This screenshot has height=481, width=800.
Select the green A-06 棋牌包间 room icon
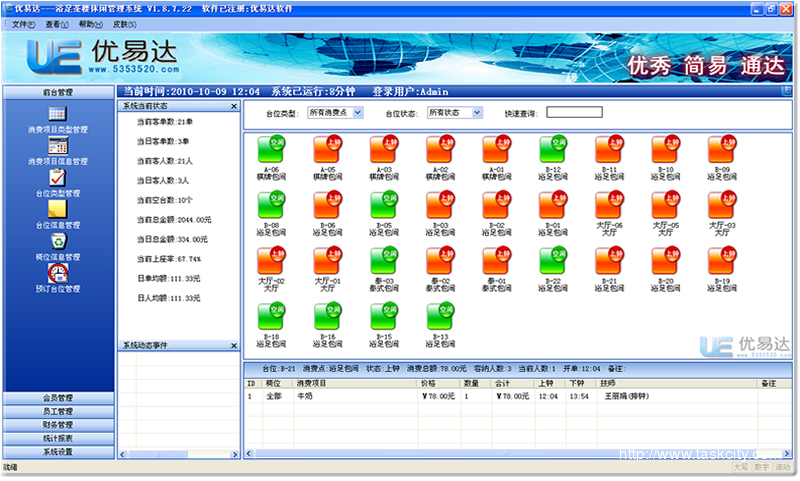(271, 149)
